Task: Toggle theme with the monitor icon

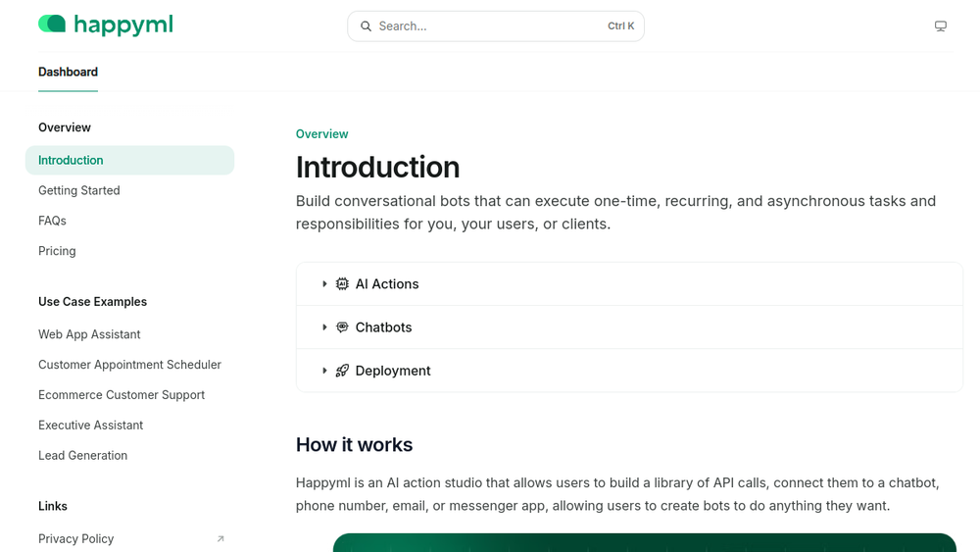Action: pyautogui.click(x=941, y=26)
